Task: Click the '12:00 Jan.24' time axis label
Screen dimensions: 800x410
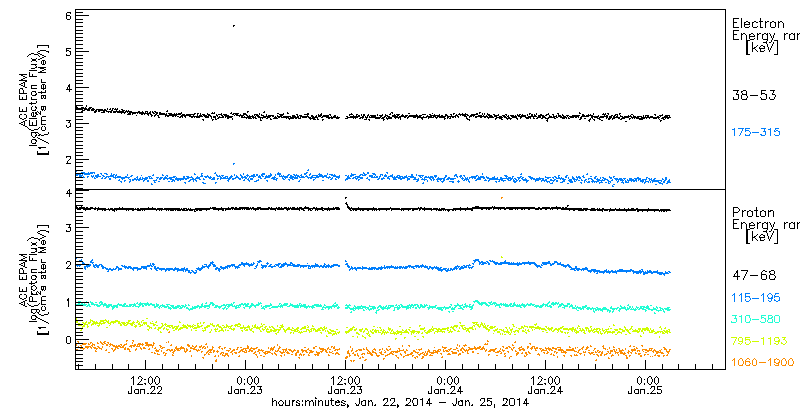Action: [545, 385]
